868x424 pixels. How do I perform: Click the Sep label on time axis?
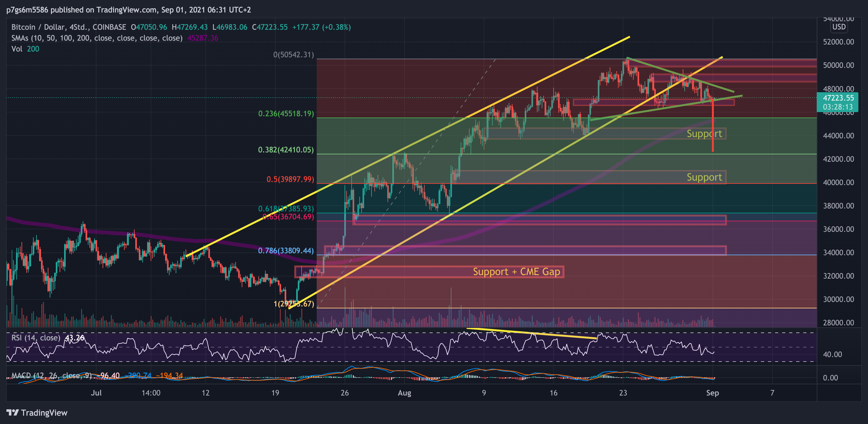click(712, 393)
